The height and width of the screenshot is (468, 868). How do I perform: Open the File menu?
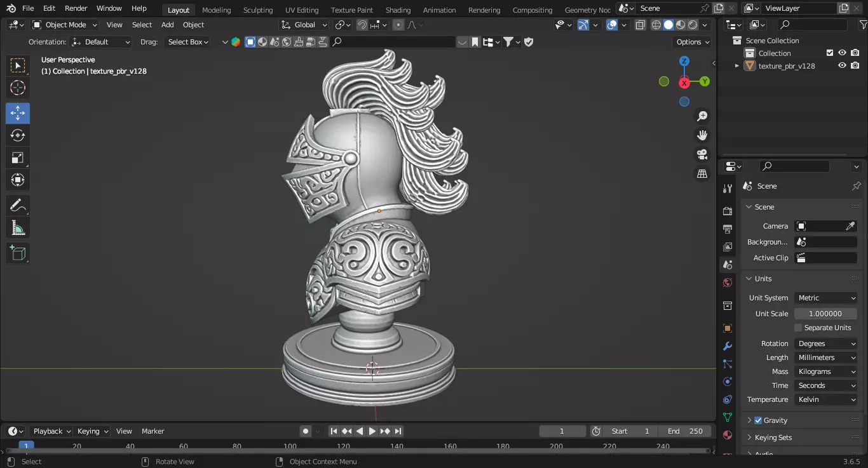28,8
